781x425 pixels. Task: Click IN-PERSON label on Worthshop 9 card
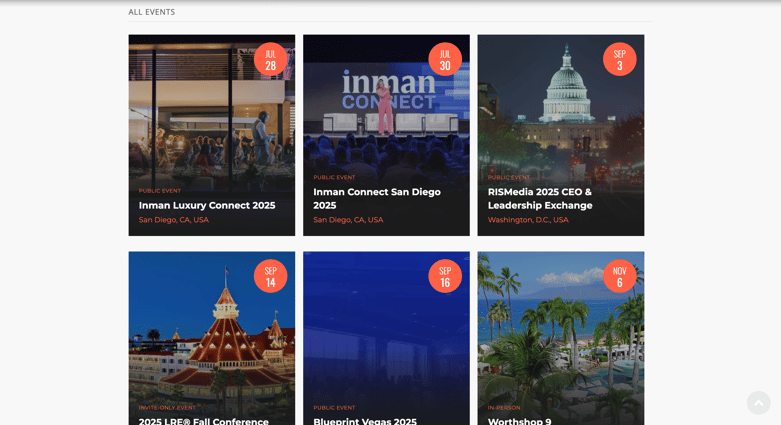pos(504,408)
